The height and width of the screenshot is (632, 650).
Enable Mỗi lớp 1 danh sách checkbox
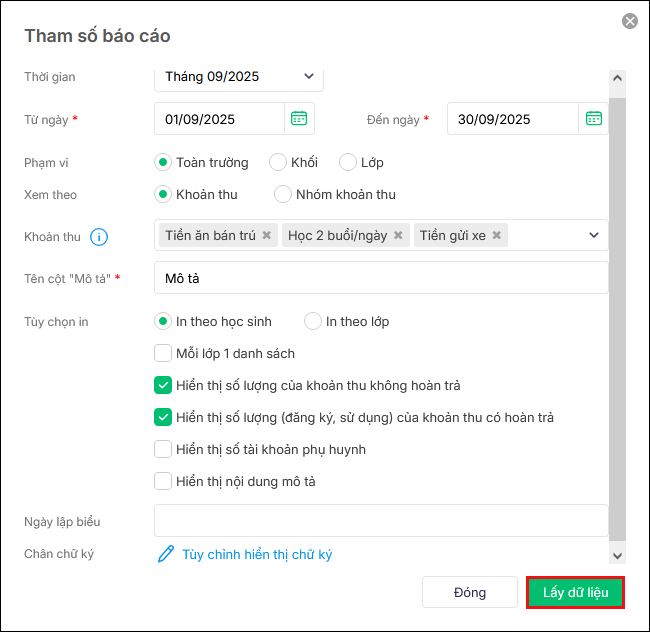coord(163,353)
